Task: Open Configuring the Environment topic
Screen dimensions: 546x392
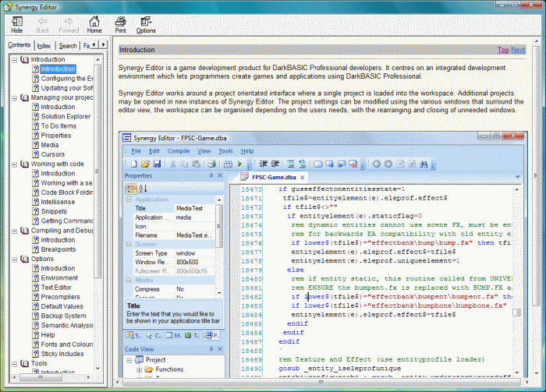Action: click(x=67, y=79)
